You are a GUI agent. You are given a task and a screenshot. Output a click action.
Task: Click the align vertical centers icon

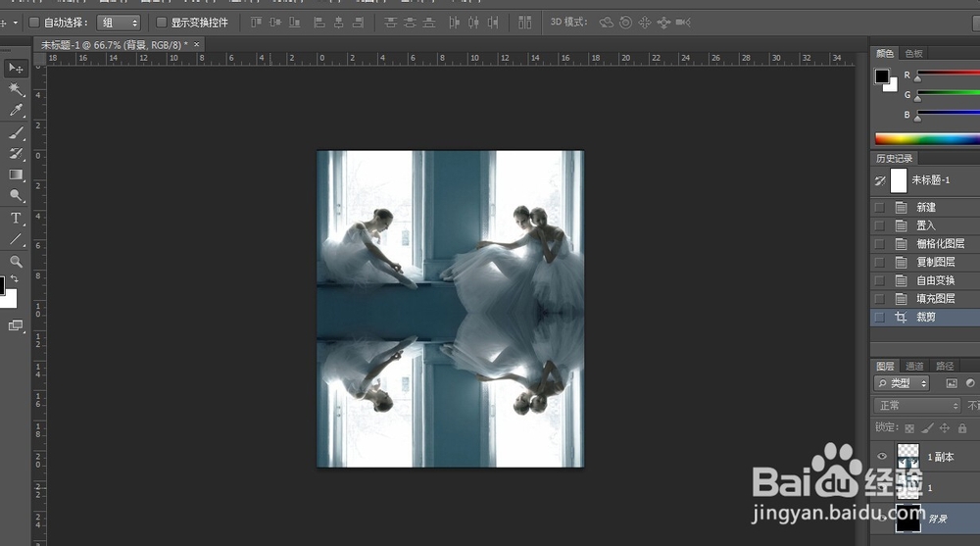pos(275,23)
